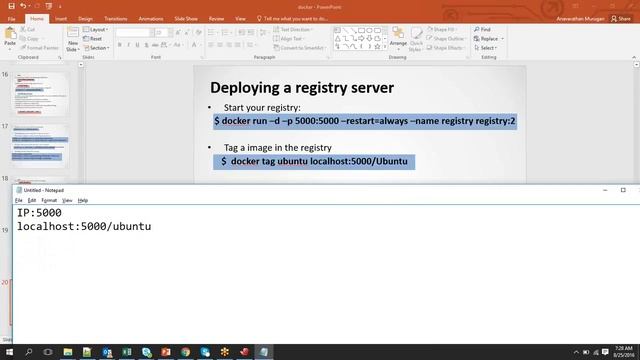This screenshot has height=360, width=640.
Task: Open the Slide Show ribbon tab
Action: [x=186, y=19]
